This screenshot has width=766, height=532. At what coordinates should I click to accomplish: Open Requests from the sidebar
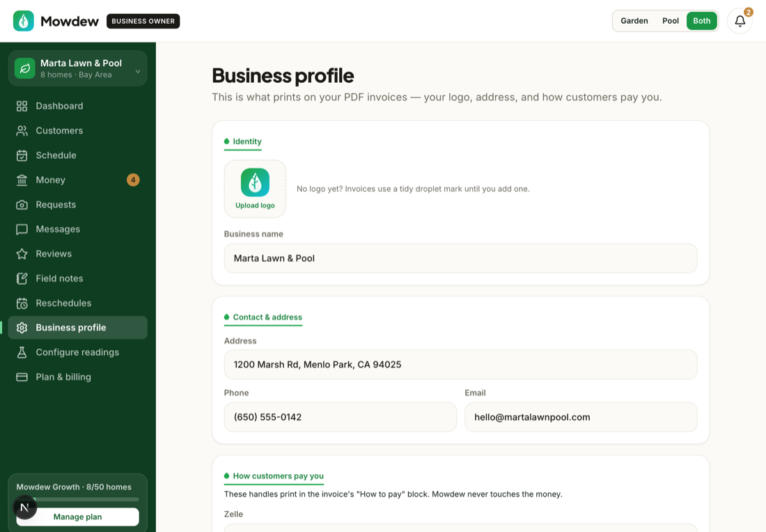[x=78, y=205]
